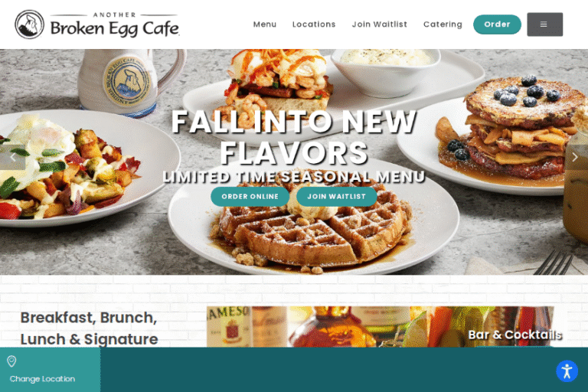Open accessibility options widget
Screen dimensions: 588x392
tap(567, 371)
